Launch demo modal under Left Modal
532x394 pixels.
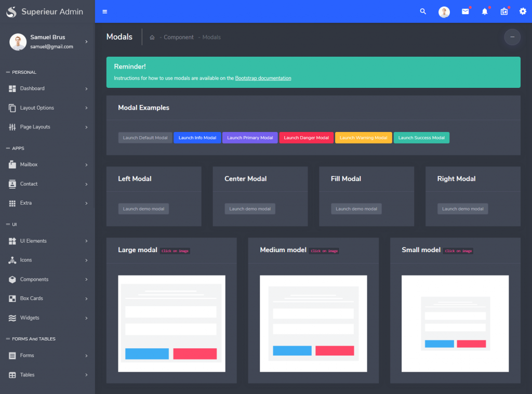point(143,209)
